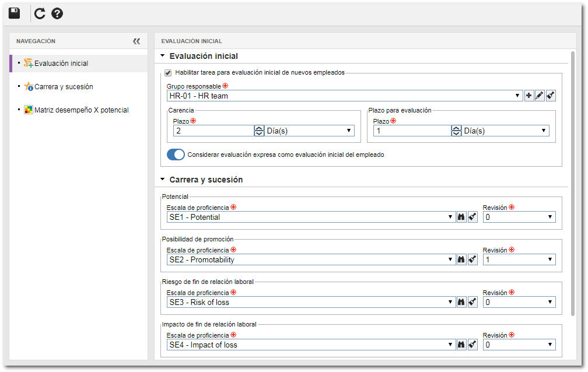
Task: Select Carrera y sucesión in navigation
Action: coord(64,87)
